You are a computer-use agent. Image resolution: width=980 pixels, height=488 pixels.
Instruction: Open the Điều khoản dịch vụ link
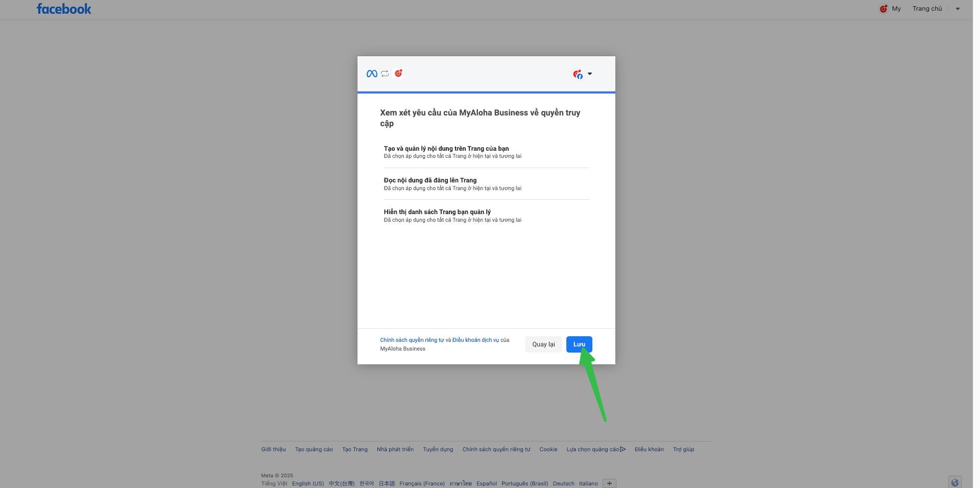(x=475, y=340)
